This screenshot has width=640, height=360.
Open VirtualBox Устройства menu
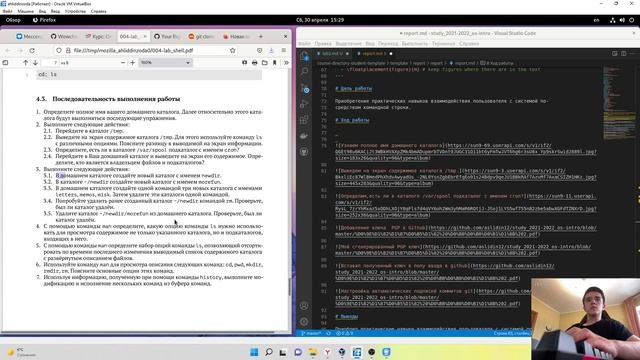tap(75, 11)
